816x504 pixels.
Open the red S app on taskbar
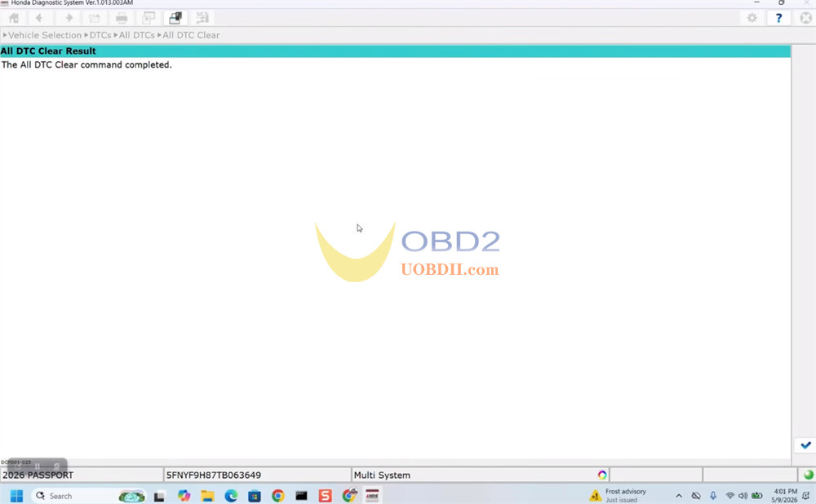[x=326, y=496]
